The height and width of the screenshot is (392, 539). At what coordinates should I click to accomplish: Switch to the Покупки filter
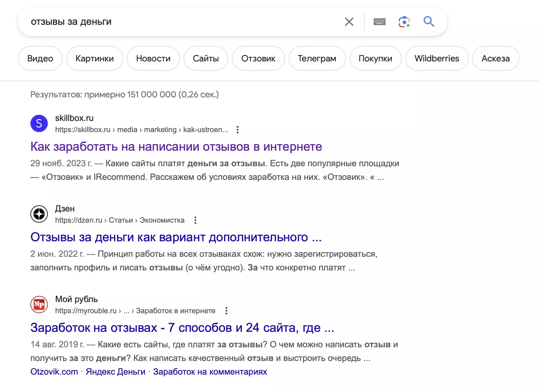pos(376,58)
